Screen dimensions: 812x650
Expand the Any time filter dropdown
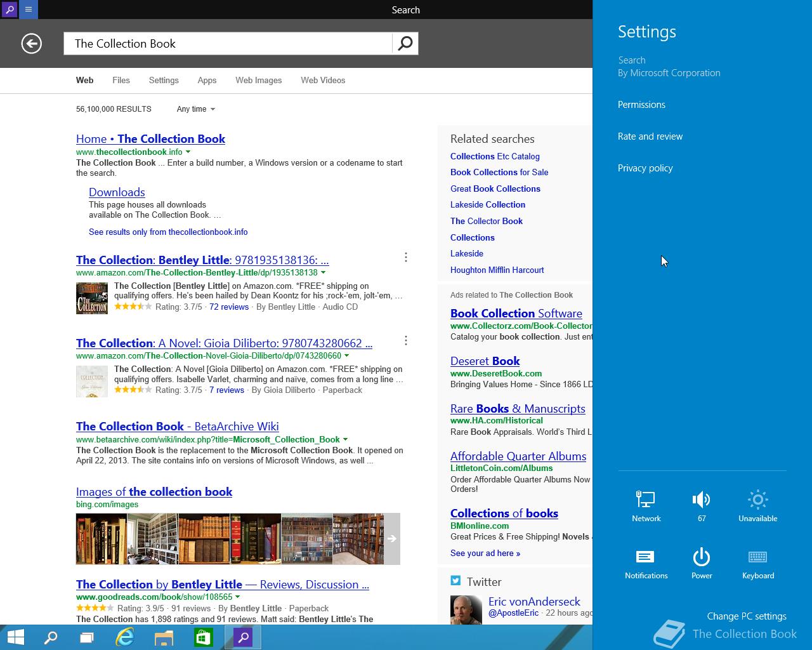click(x=196, y=109)
